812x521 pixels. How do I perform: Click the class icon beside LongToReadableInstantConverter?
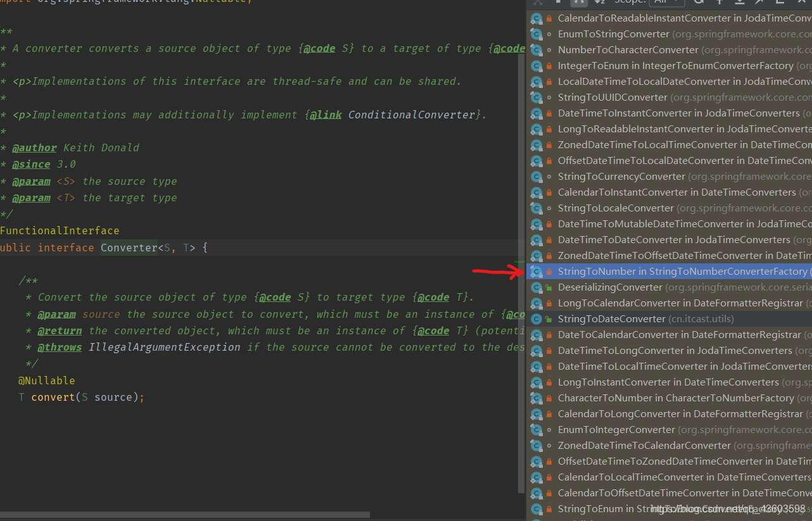tap(536, 129)
